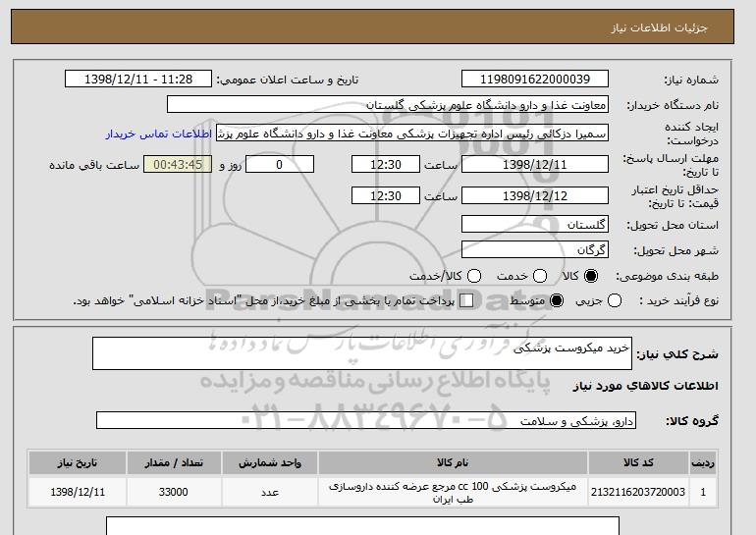Viewport: 756px width, 535px height.
Task: Click the تاریخ نیاز column header
Action: pos(78,462)
